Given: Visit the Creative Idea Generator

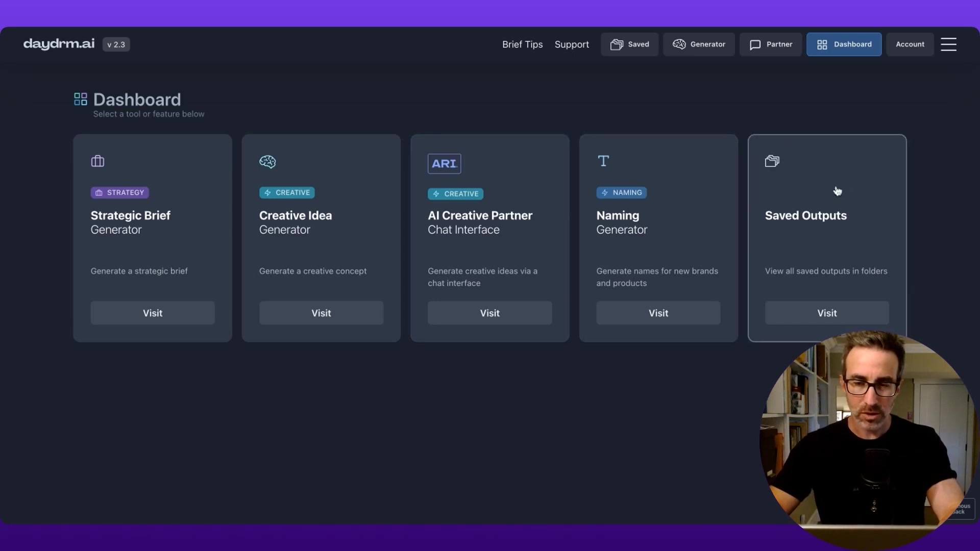Looking at the screenshot, I should coord(321,313).
